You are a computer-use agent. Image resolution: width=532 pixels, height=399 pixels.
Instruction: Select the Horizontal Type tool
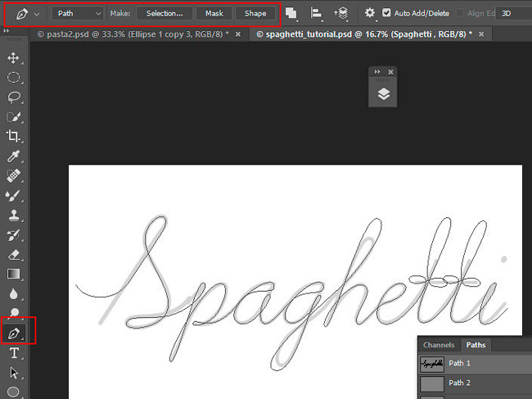tap(14, 353)
